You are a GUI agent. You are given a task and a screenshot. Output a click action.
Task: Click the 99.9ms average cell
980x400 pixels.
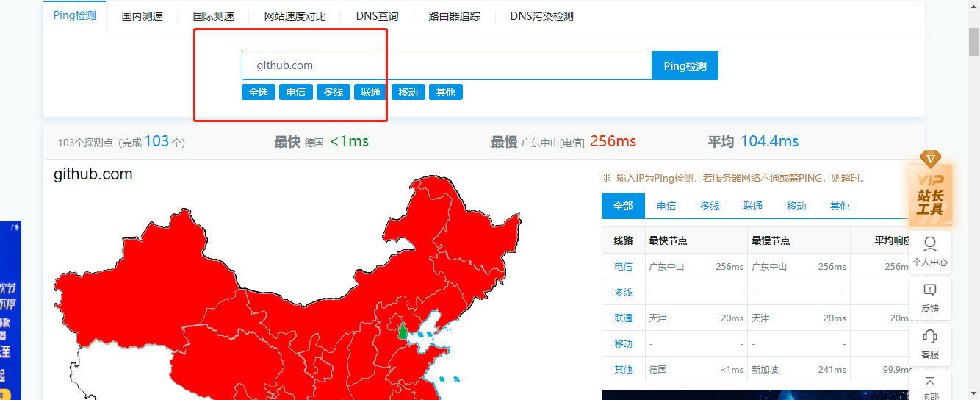click(x=896, y=370)
